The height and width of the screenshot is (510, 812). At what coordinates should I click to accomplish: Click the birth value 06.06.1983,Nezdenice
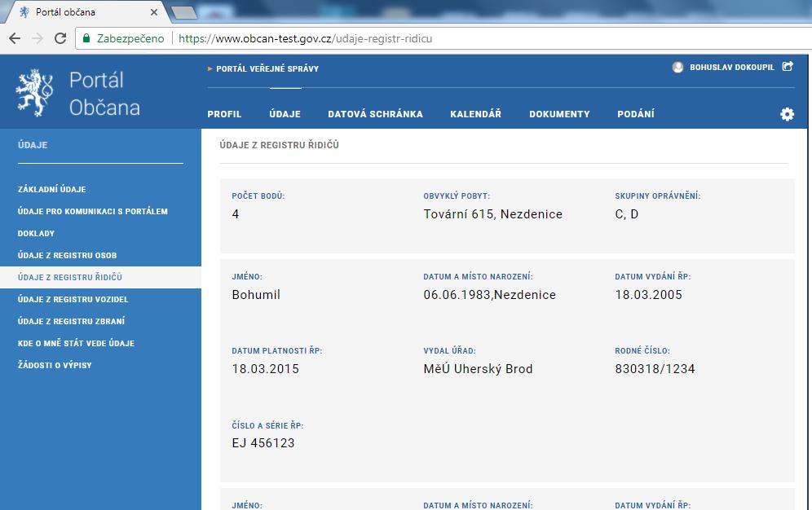pyautogui.click(x=489, y=295)
